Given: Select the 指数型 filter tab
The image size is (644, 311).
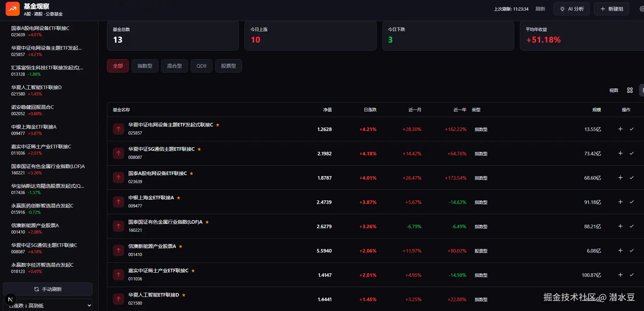Looking at the screenshot, I should 145,66.
